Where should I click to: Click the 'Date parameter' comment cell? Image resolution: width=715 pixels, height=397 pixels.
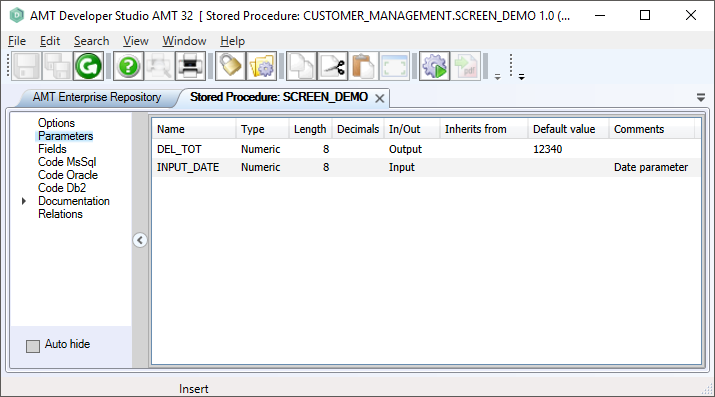click(652, 167)
